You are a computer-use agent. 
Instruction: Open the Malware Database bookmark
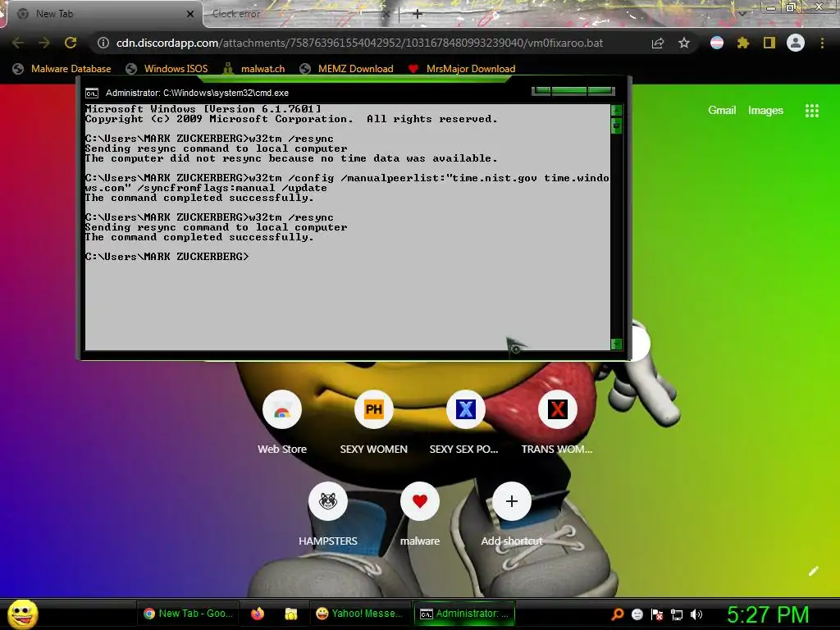62,69
